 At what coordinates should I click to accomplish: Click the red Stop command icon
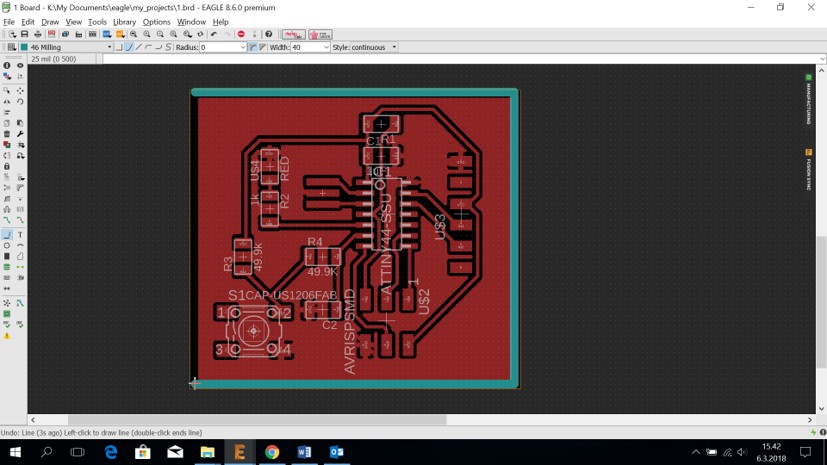point(241,34)
